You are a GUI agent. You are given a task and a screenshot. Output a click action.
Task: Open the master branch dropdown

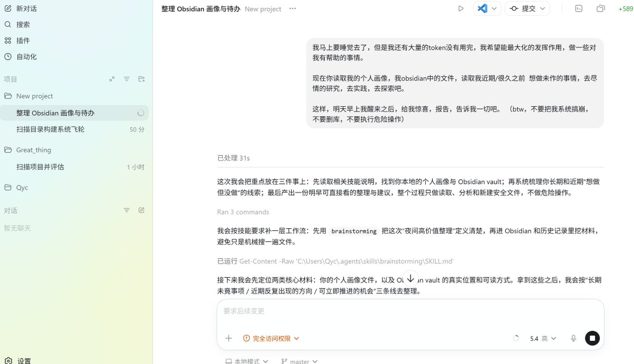(299, 361)
